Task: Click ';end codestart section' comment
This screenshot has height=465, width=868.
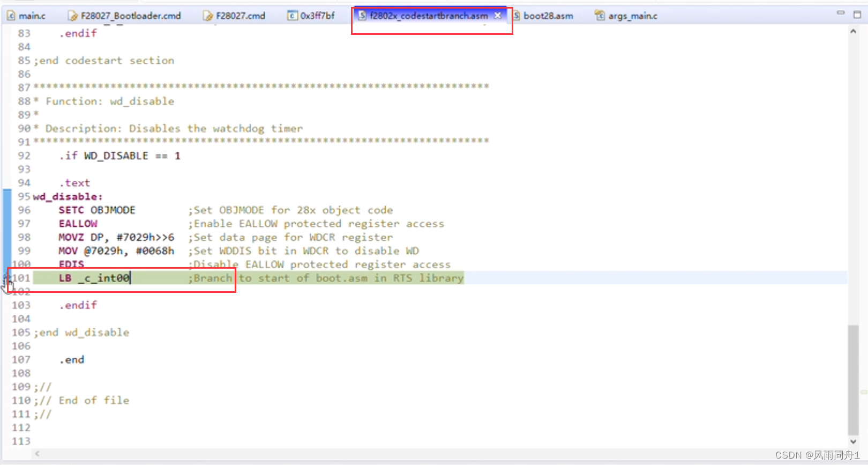Action: [x=104, y=61]
